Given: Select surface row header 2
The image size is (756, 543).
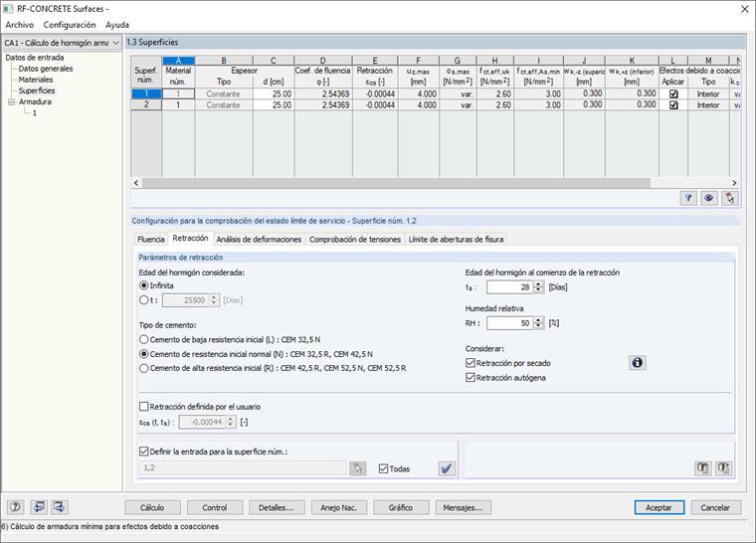Looking at the screenshot, I should tap(146, 104).
